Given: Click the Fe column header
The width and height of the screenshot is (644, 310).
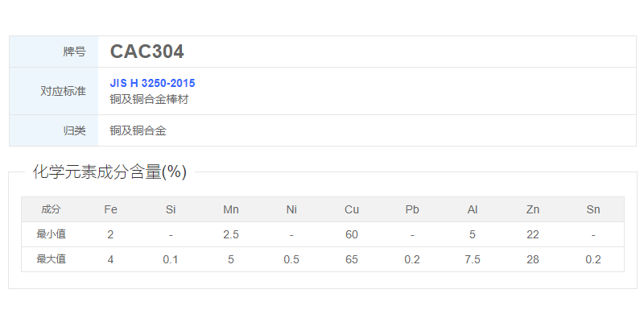Looking at the screenshot, I should pyautogui.click(x=110, y=210).
